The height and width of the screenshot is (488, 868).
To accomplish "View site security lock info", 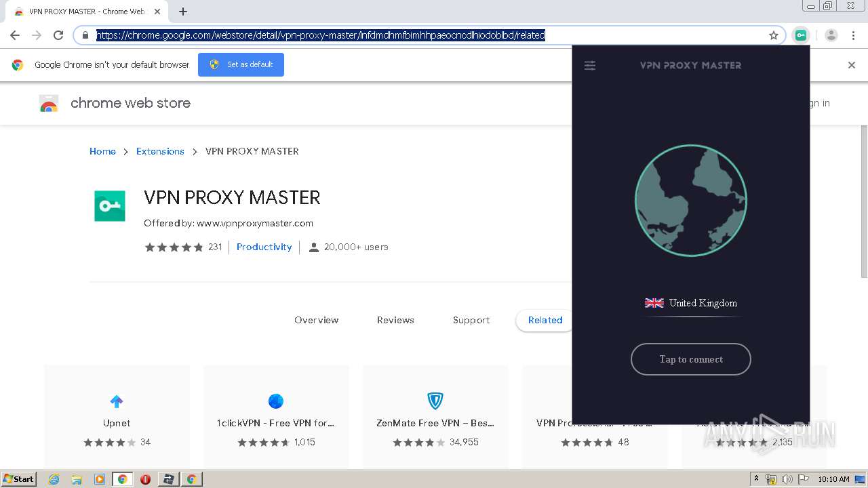I will (85, 35).
